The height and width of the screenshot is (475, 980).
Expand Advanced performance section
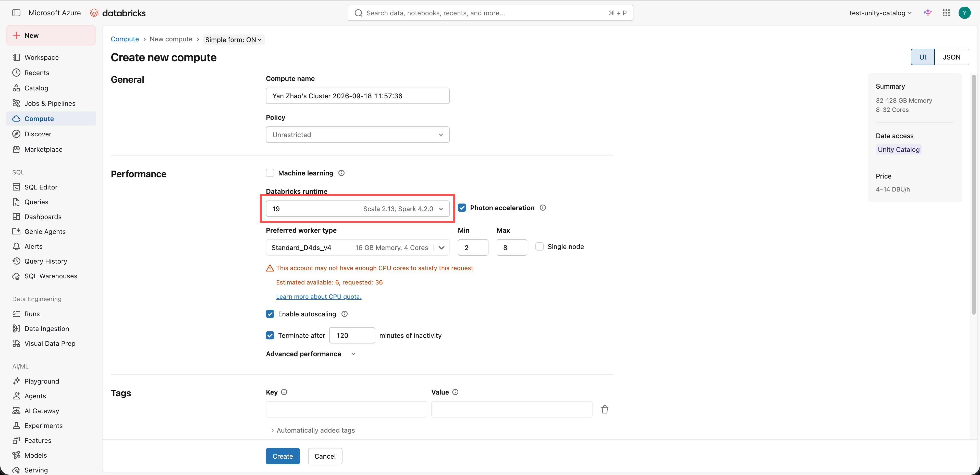tap(311, 354)
